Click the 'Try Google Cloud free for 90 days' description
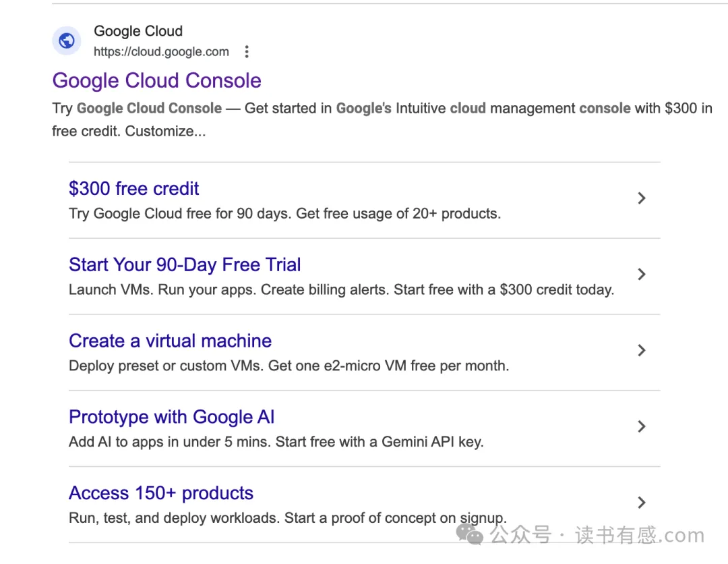 click(x=285, y=214)
